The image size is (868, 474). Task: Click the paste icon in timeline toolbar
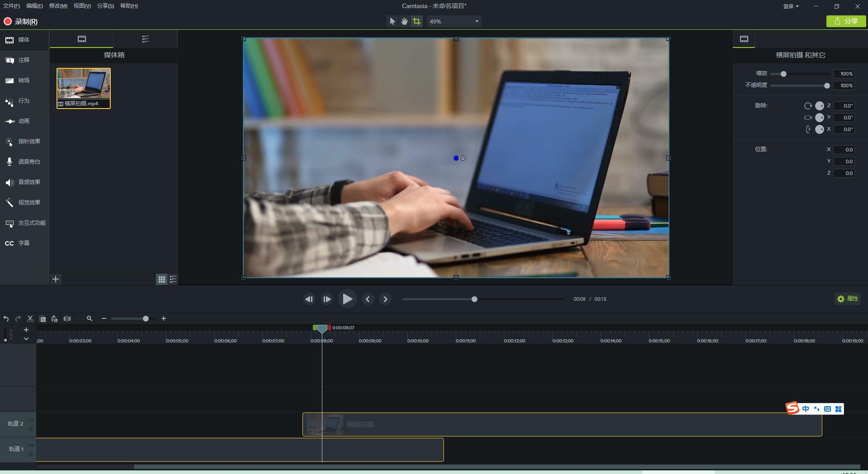[54, 319]
